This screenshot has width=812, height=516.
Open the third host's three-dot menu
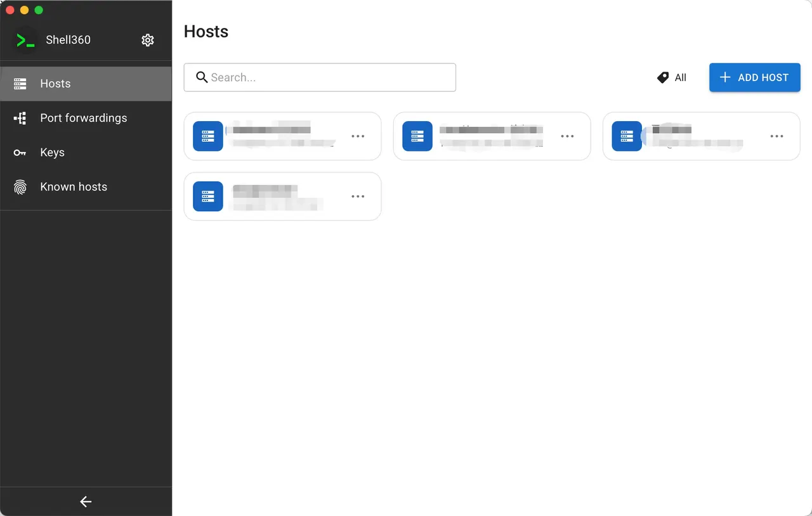tap(776, 136)
